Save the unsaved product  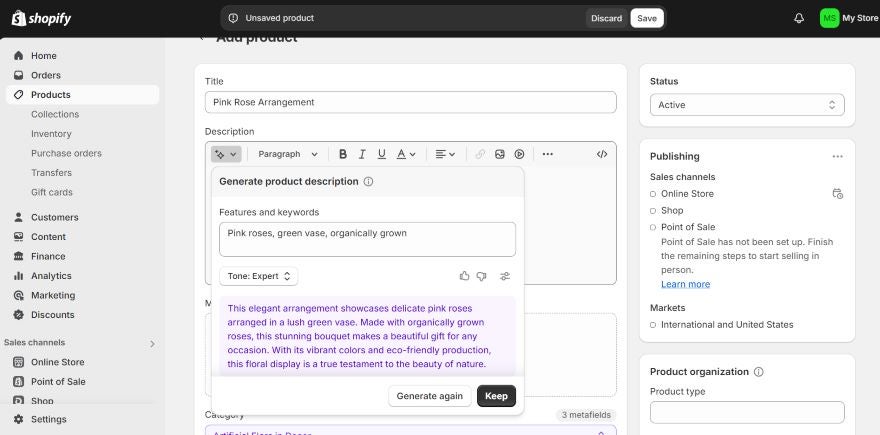647,18
